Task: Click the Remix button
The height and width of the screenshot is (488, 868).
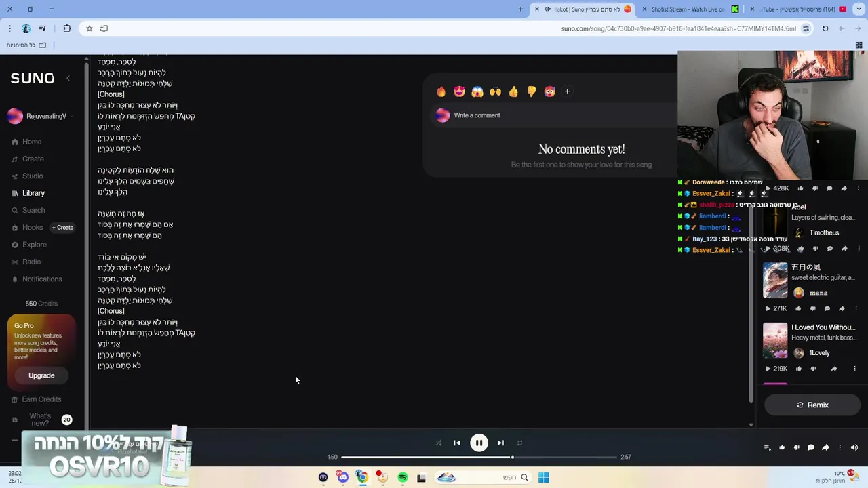Action: [812, 405]
